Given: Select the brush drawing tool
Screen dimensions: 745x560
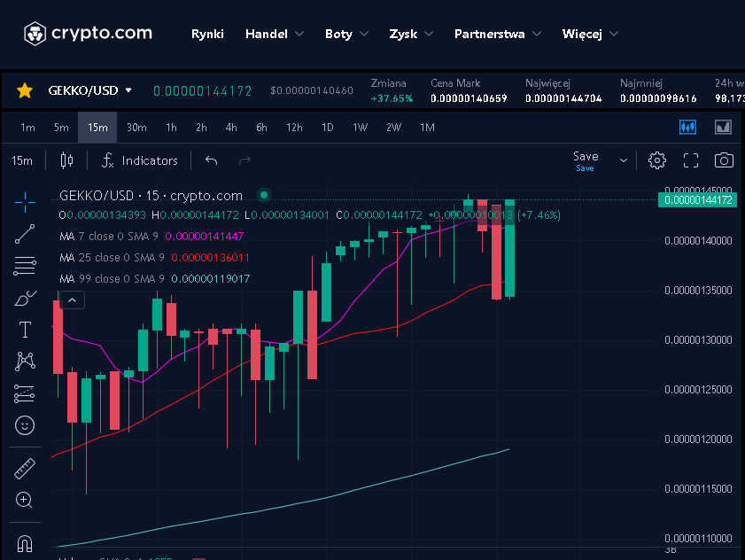Looking at the screenshot, I should tap(25, 298).
